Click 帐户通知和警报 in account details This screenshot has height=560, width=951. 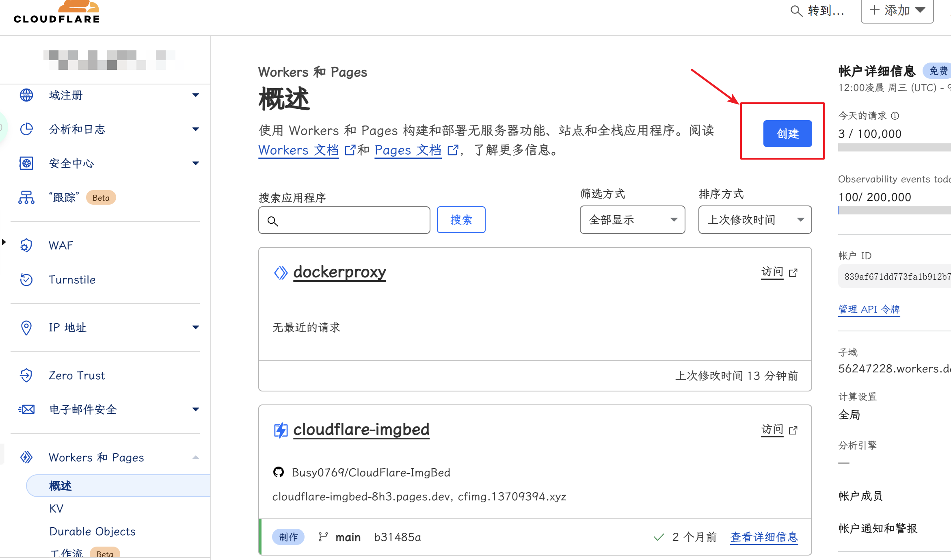coord(878,528)
